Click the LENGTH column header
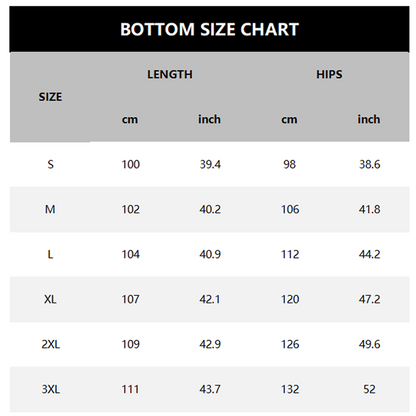416x416 pixels. (x=170, y=74)
